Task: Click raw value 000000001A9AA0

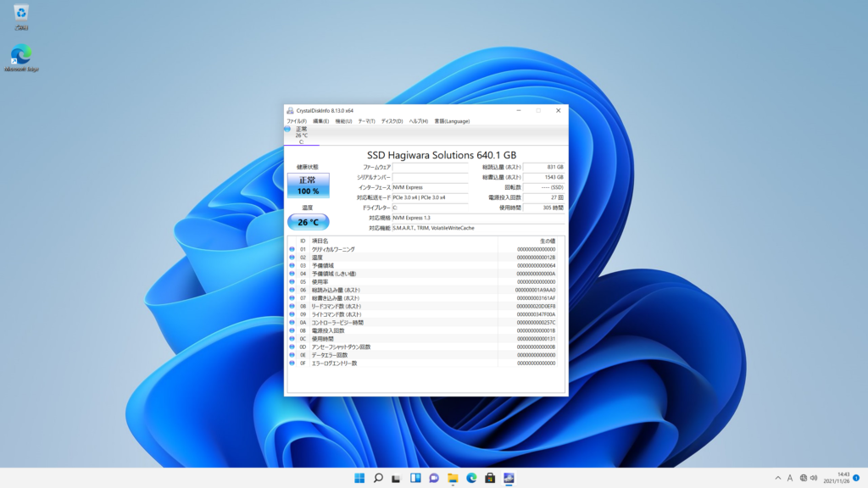Action: click(536, 290)
